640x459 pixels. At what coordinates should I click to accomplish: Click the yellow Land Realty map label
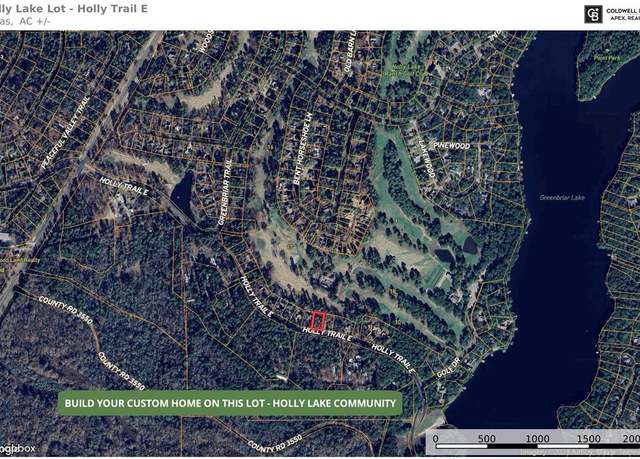point(20,260)
